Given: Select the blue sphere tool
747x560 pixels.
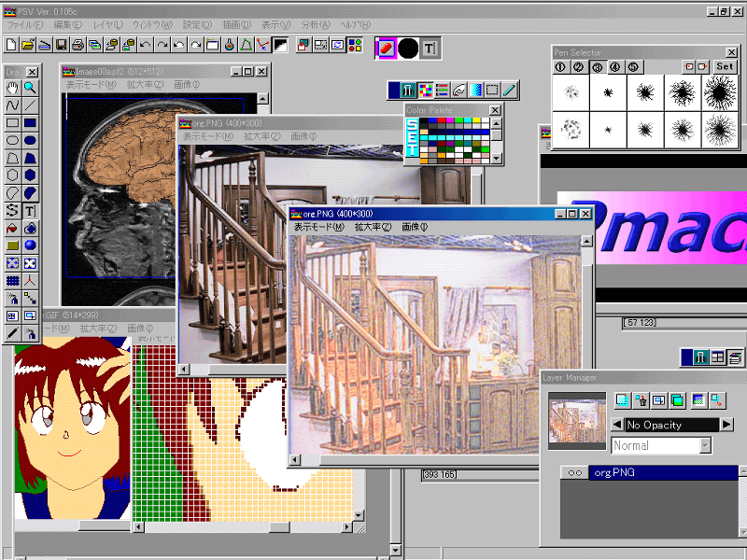Looking at the screenshot, I should click(30, 245).
